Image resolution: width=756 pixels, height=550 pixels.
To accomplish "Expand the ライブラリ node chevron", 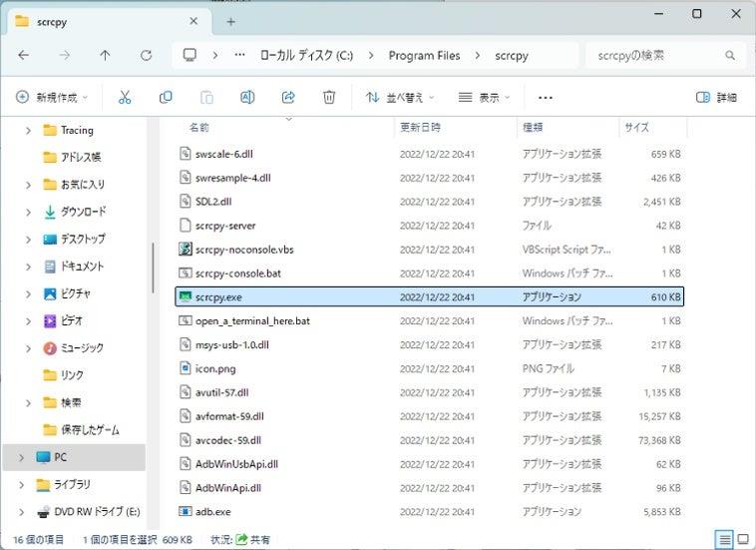I will pos(21,484).
